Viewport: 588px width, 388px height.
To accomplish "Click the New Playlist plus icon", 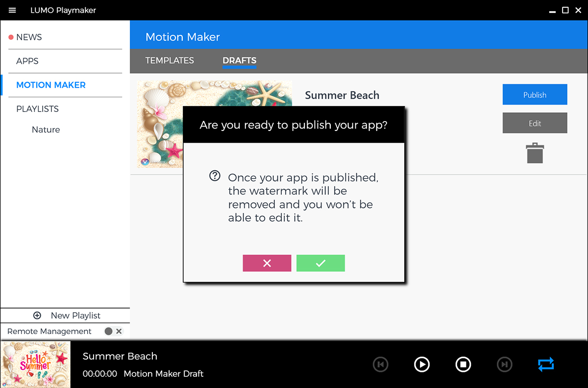I will (37, 315).
